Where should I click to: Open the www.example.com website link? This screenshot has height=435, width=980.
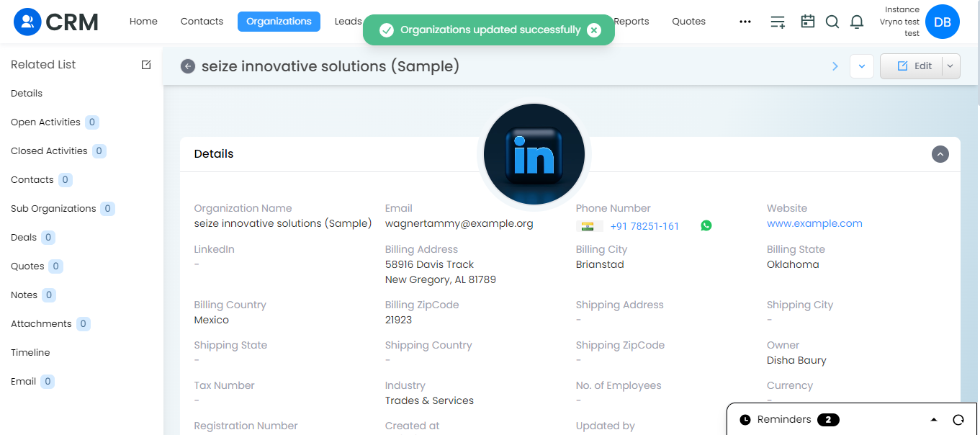click(x=814, y=223)
